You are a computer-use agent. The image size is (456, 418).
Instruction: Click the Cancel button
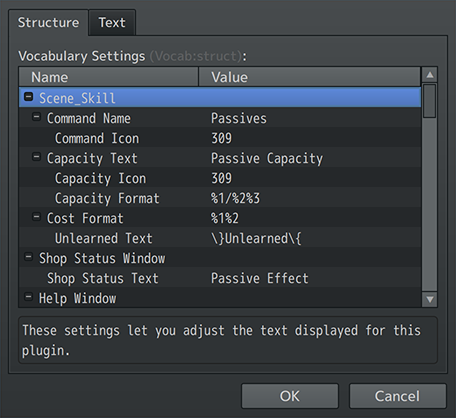coord(397,396)
